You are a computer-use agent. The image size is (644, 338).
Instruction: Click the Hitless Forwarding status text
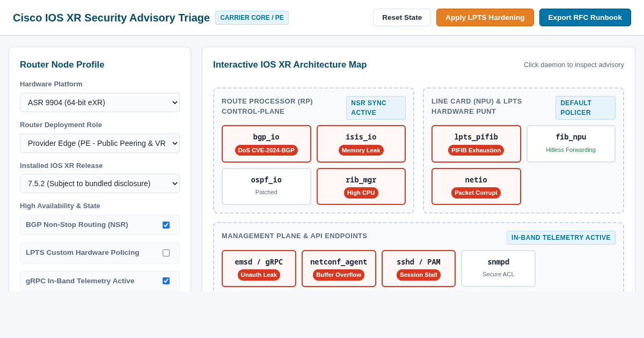[x=571, y=150]
